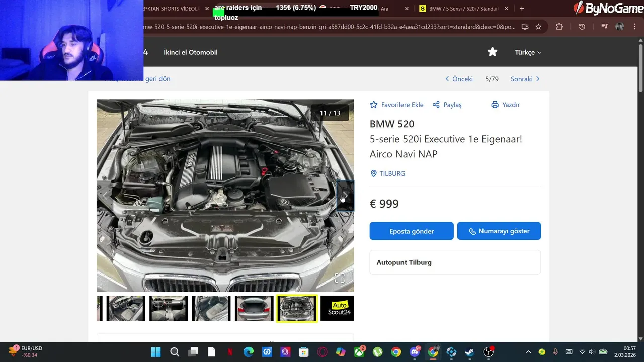Open Copilot from taskbar
The image size is (644, 362).
(x=341, y=352)
